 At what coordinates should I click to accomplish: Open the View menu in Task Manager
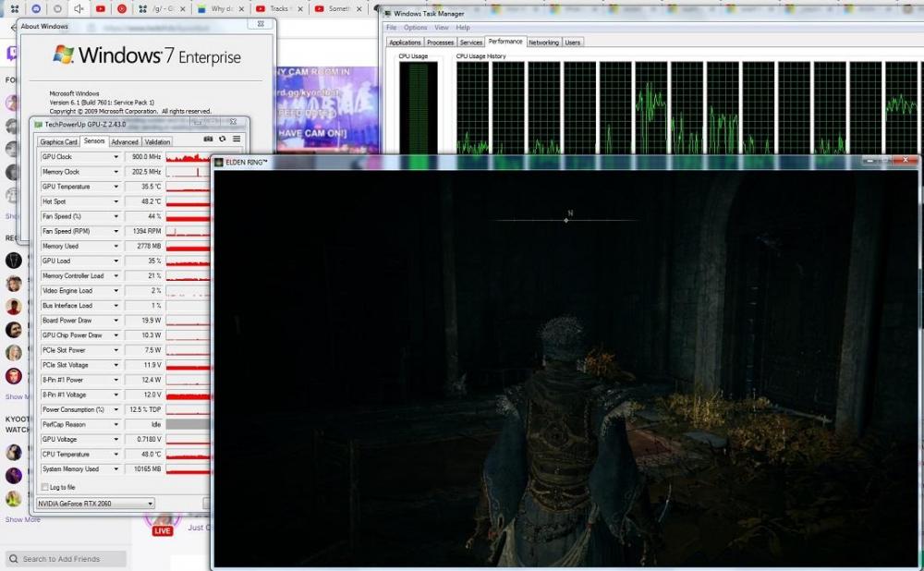click(x=442, y=28)
